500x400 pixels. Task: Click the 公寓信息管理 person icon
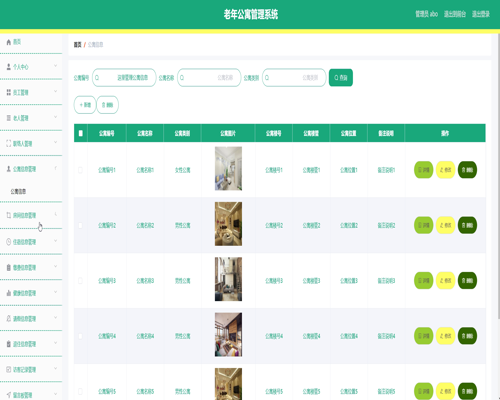(9, 169)
